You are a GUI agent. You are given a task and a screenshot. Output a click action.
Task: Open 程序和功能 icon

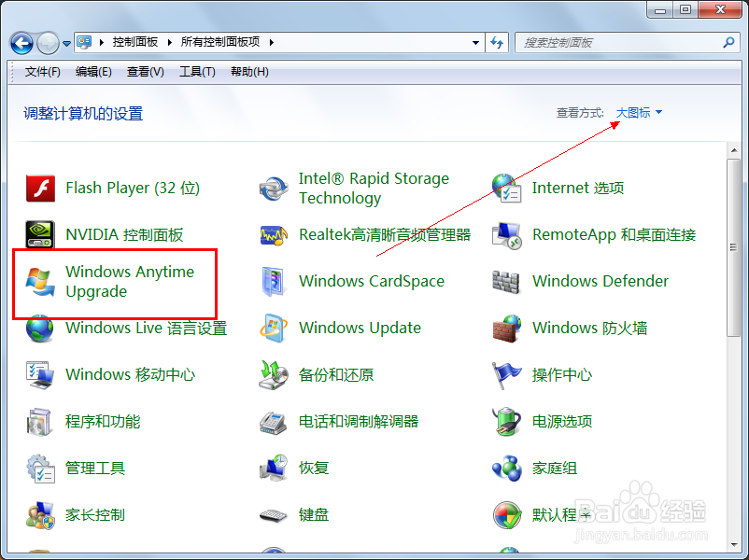pyautogui.click(x=39, y=422)
